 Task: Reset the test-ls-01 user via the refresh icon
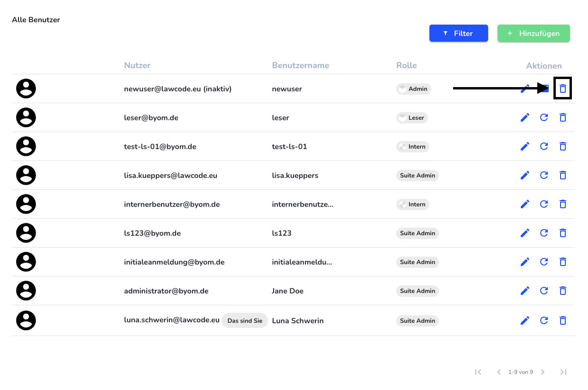pos(544,146)
